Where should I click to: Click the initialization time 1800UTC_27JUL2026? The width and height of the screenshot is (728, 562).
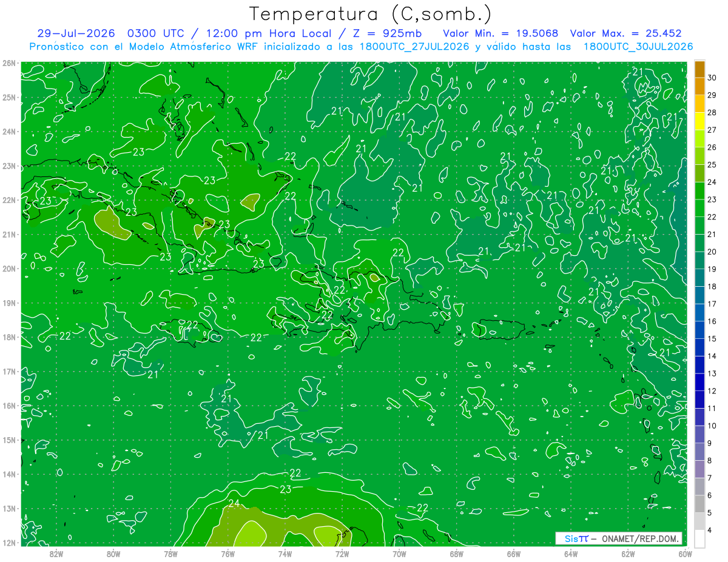414,47
